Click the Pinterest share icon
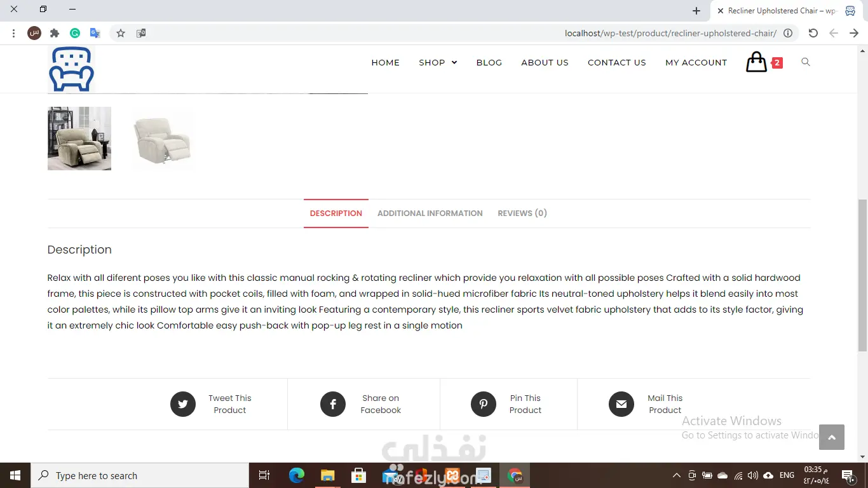 [484, 404]
